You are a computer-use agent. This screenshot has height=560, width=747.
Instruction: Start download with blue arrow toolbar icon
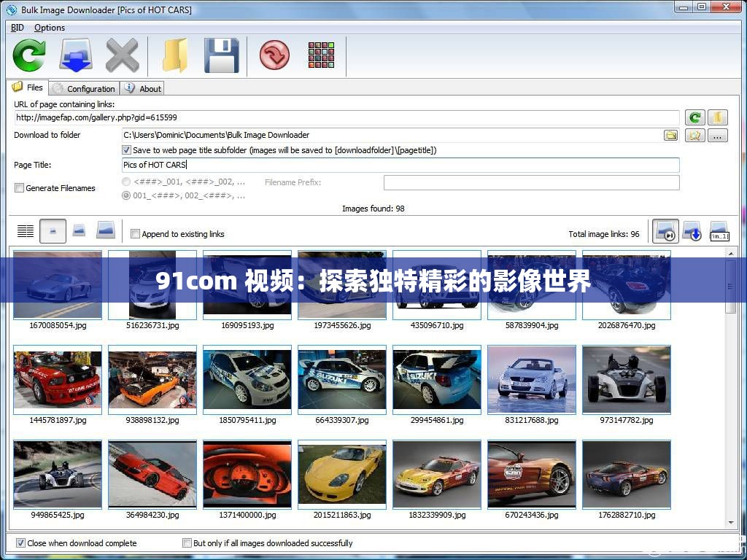coord(76,55)
